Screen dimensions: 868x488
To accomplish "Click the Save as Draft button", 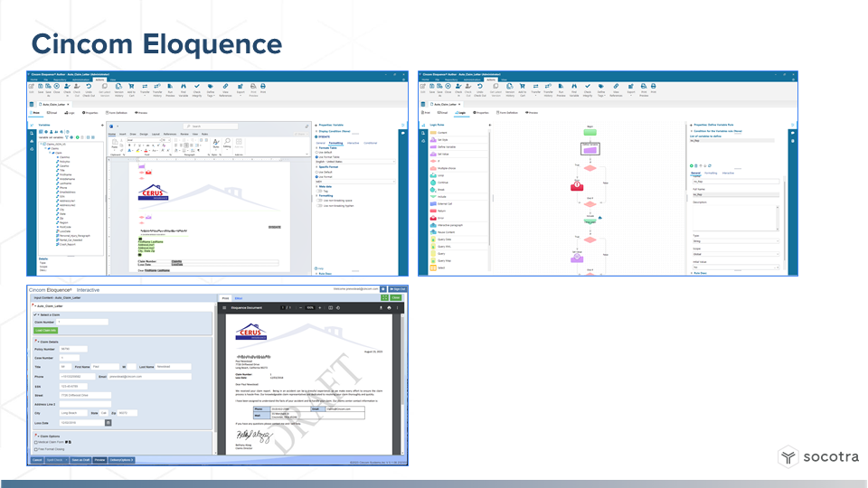I will coord(80,460).
